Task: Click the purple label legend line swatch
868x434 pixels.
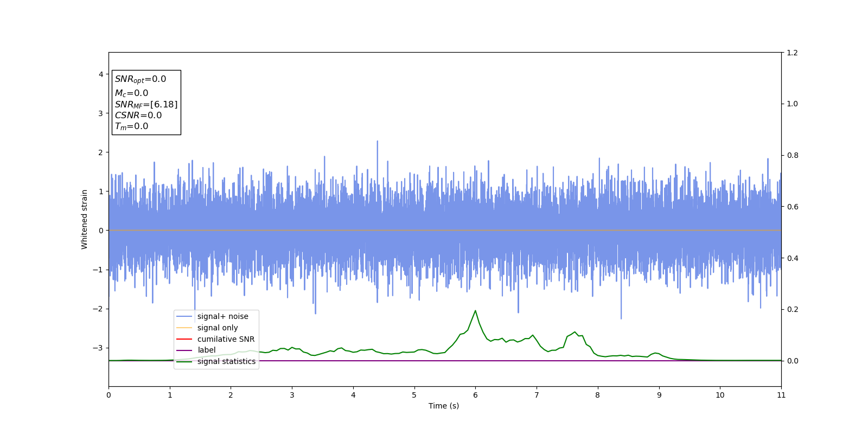Action: point(184,350)
